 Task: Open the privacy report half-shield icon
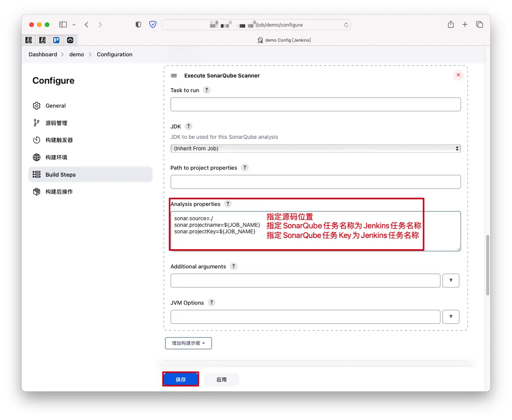click(138, 25)
